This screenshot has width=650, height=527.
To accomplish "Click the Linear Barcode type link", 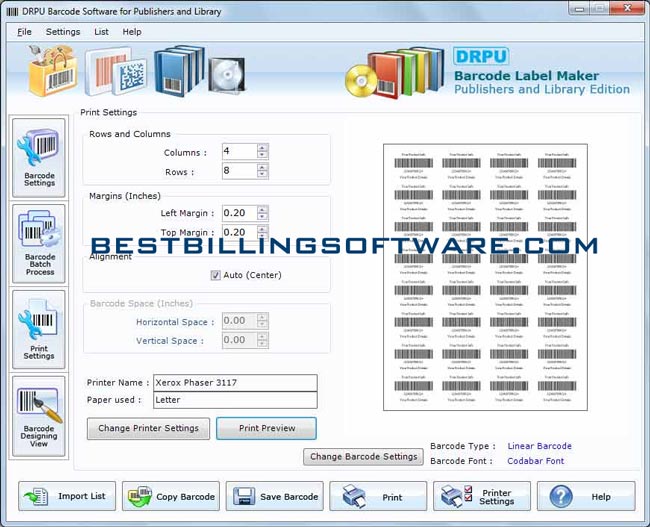I will [x=539, y=446].
